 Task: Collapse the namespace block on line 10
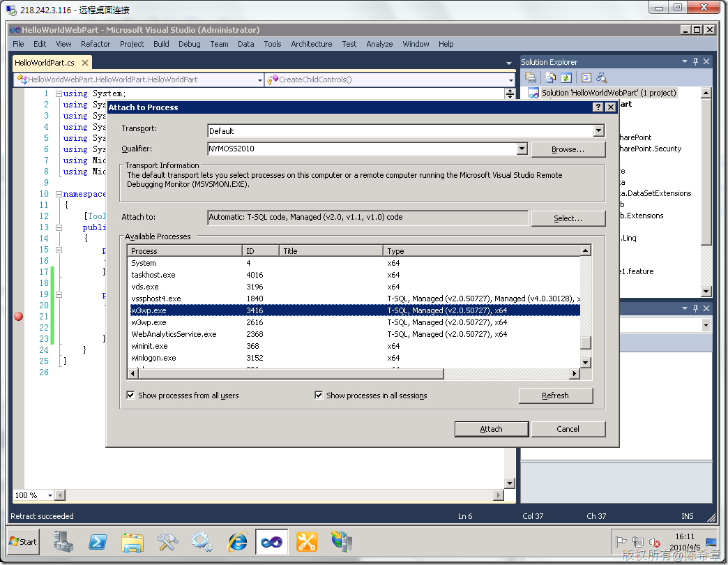pos(59,194)
